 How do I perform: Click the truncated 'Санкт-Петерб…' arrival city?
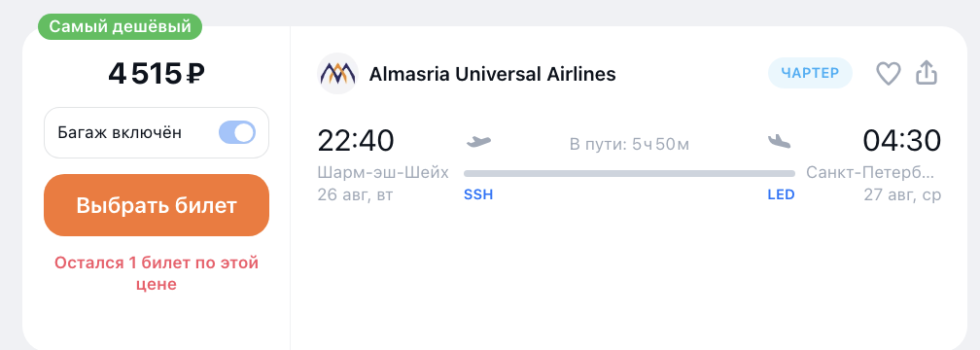873,172
